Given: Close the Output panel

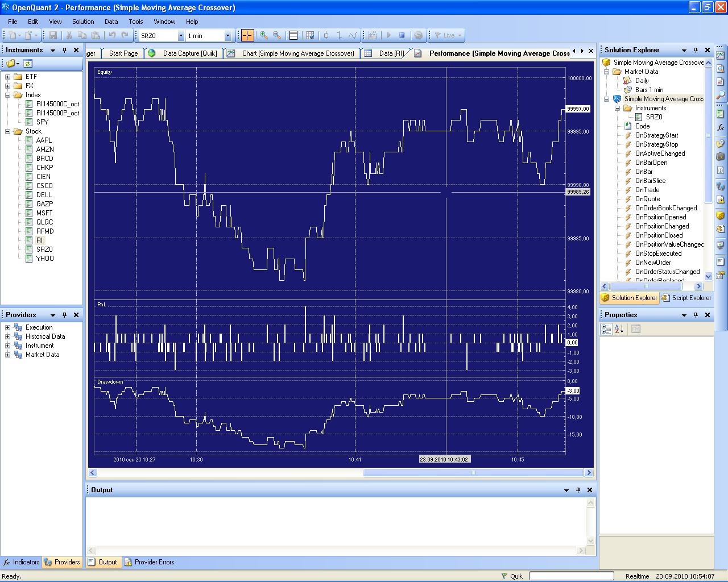Looking at the screenshot, I should [x=590, y=490].
